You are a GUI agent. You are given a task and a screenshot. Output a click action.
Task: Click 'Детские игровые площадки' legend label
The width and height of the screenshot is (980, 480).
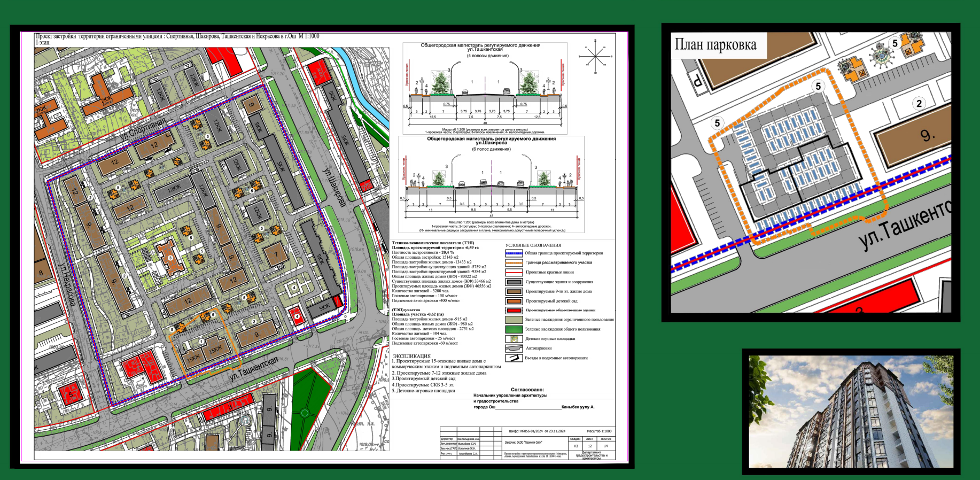(550, 339)
